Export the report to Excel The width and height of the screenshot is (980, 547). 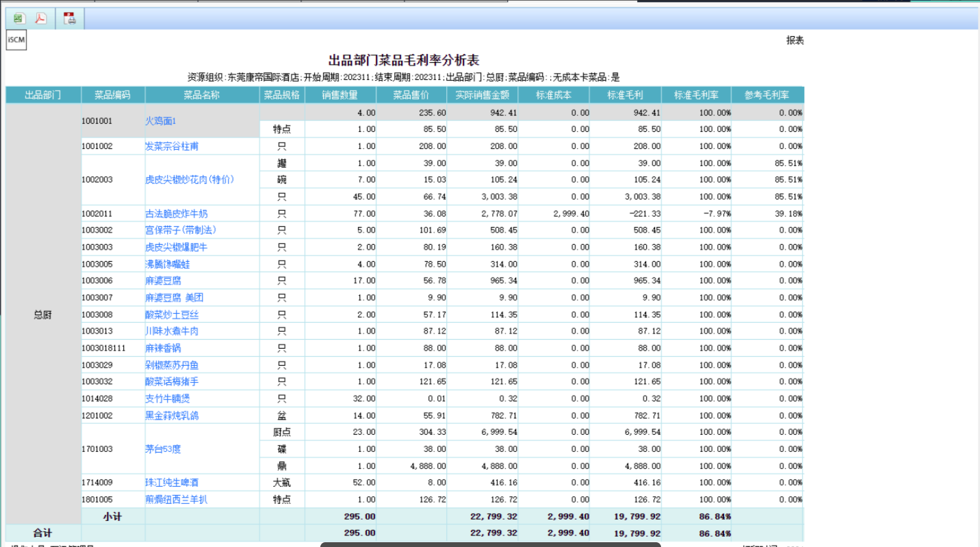[x=18, y=18]
